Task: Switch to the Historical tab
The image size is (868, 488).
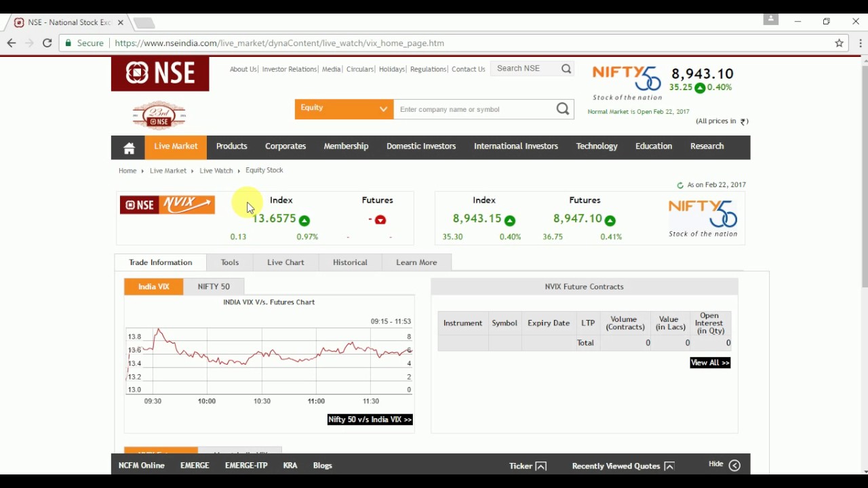Action: click(350, 262)
